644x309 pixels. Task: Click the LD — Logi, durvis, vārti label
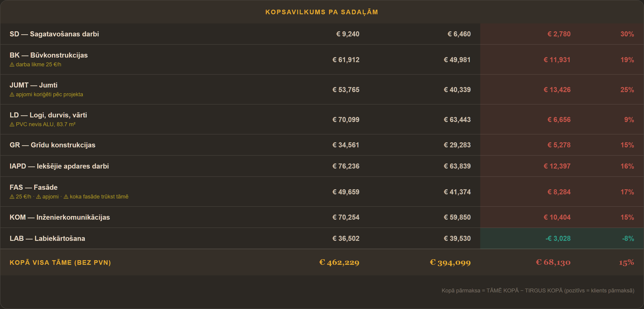48,115
